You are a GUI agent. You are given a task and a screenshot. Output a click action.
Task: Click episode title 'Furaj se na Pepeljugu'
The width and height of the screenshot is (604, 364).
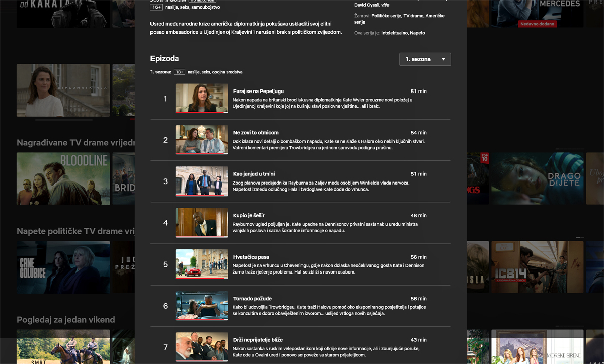[258, 91]
